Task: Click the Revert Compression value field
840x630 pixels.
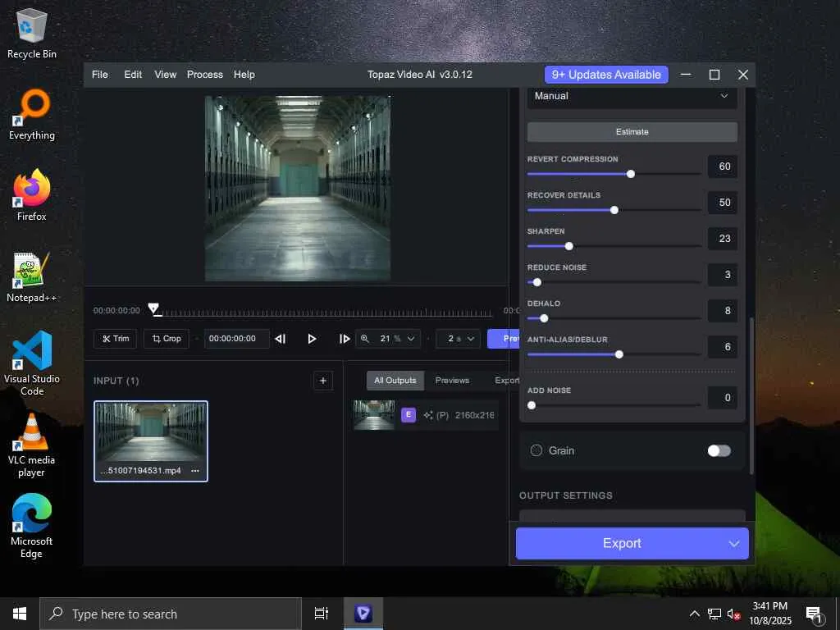Action: (x=724, y=167)
